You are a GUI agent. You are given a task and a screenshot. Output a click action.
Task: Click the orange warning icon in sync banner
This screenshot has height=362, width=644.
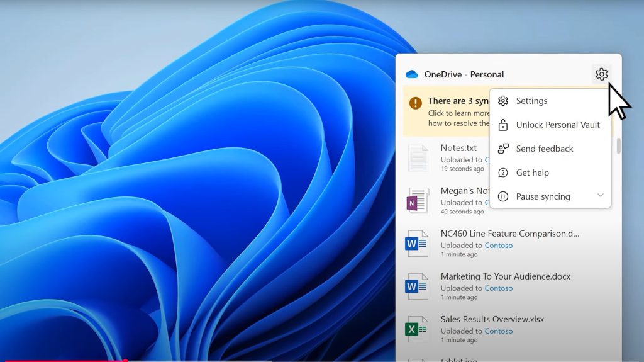click(415, 102)
